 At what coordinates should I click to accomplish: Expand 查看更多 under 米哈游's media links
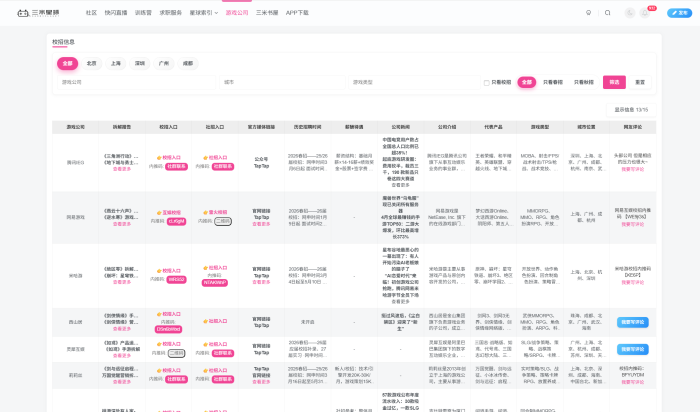pyautogui.click(x=261, y=282)
